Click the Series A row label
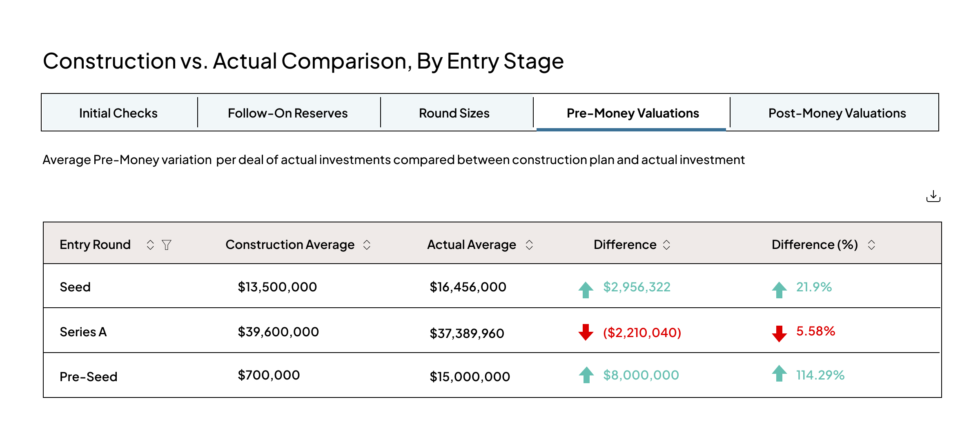This screenshot has width=980, height=444. click(x=83, y=332)
